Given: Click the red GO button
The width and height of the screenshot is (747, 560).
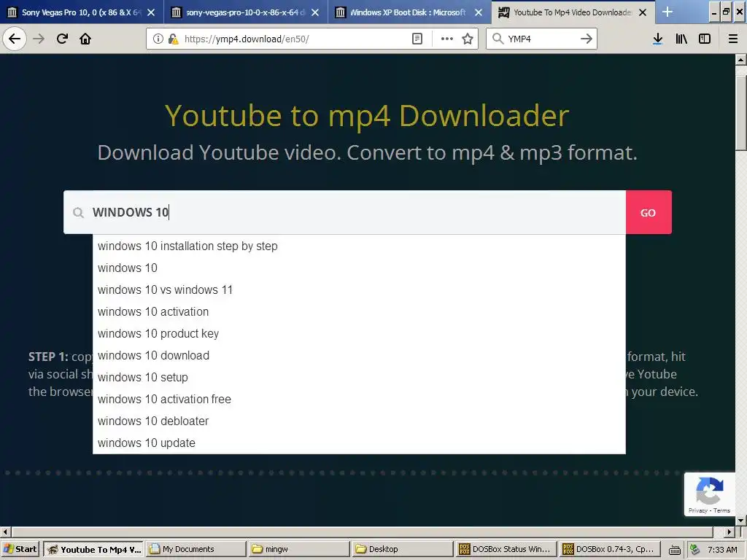Looking at the screenshot, I should pos(649,212).
